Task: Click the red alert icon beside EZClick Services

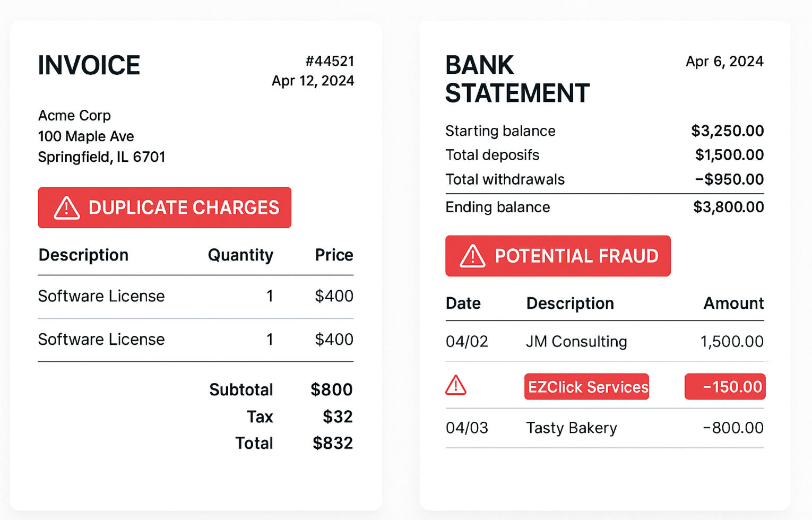Action: [x=456, y=385]
